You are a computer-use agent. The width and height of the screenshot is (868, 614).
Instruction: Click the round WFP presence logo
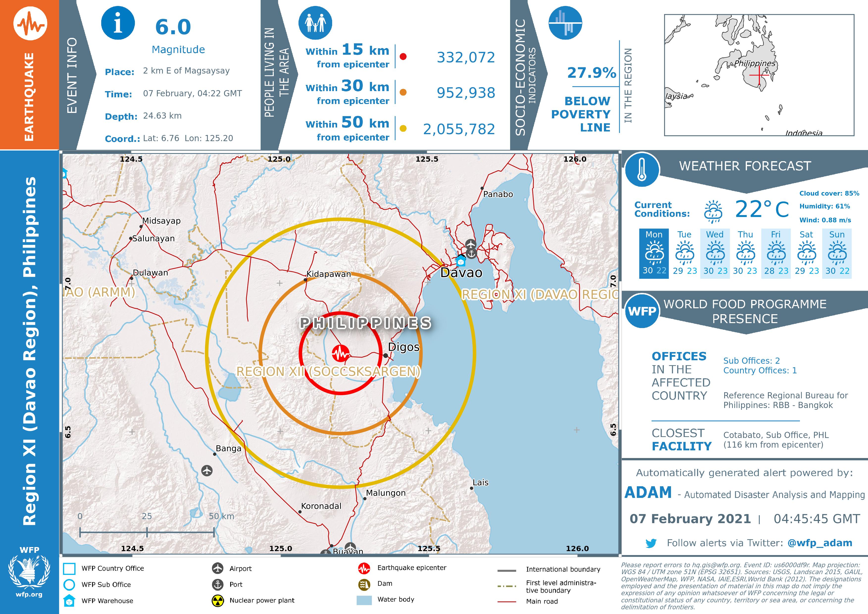point(642,311)
